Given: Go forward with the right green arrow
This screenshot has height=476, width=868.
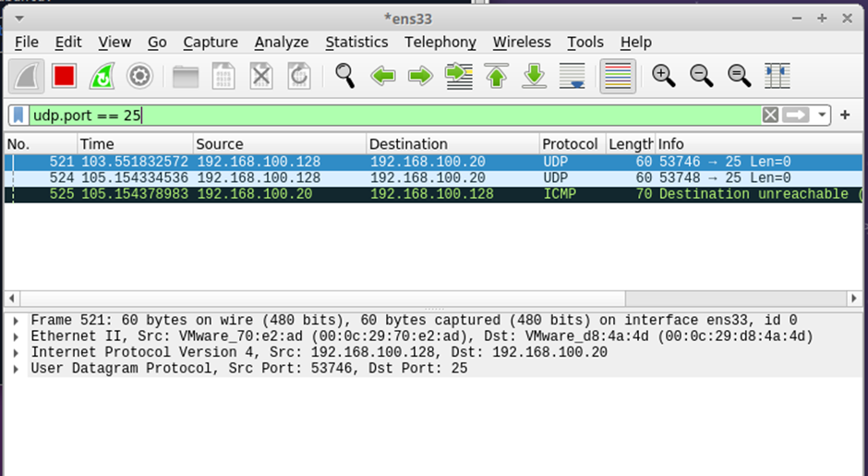Looking at the screenshot, I should point(421,76).
